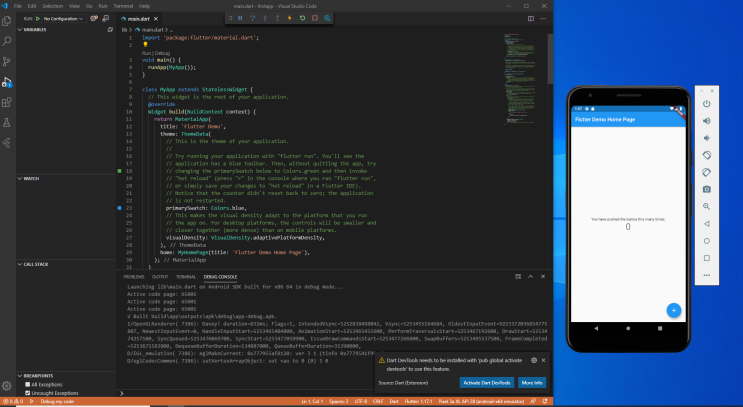Click the emulator Overview square in the side toolbar
Screen dimensions: 743x407
[707, 258]
